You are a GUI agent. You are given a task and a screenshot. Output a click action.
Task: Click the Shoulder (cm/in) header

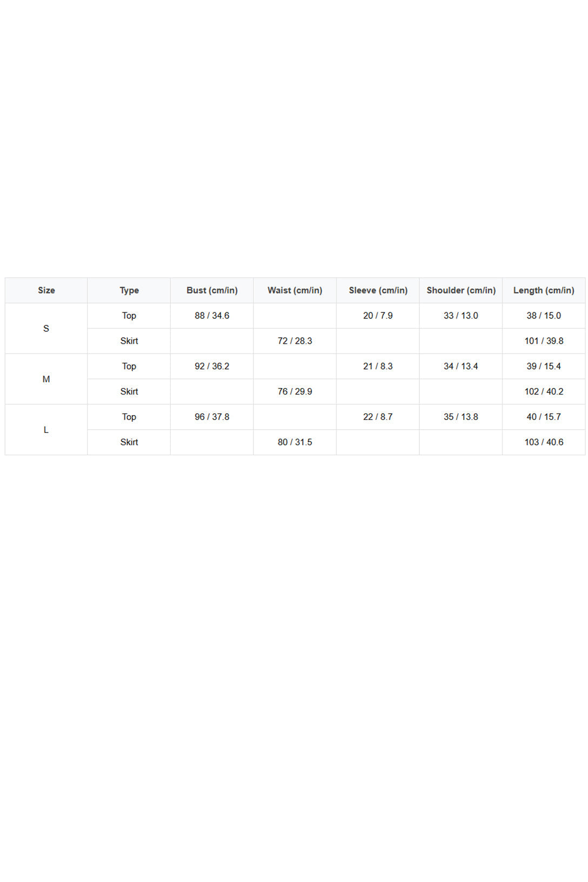[461, 290]
